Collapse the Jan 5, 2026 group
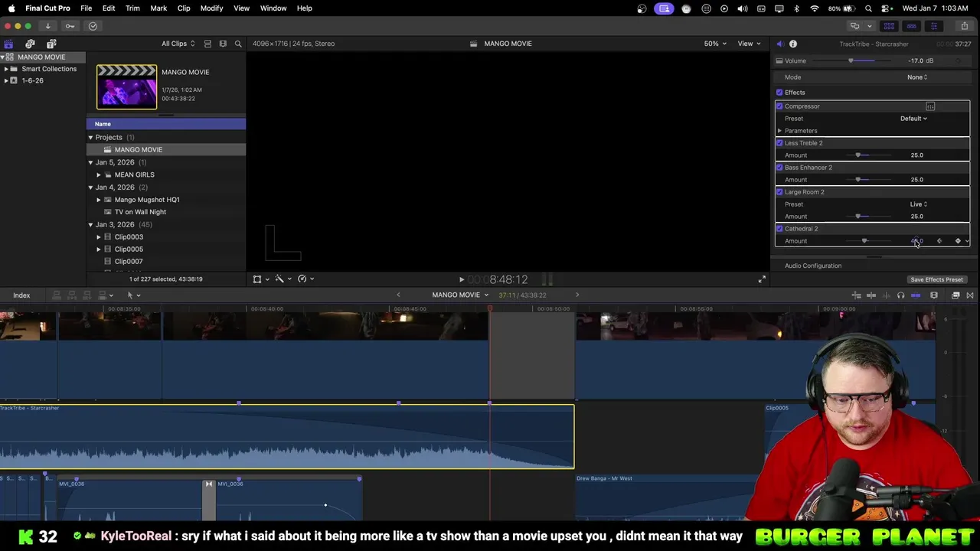 pos(90,162)
